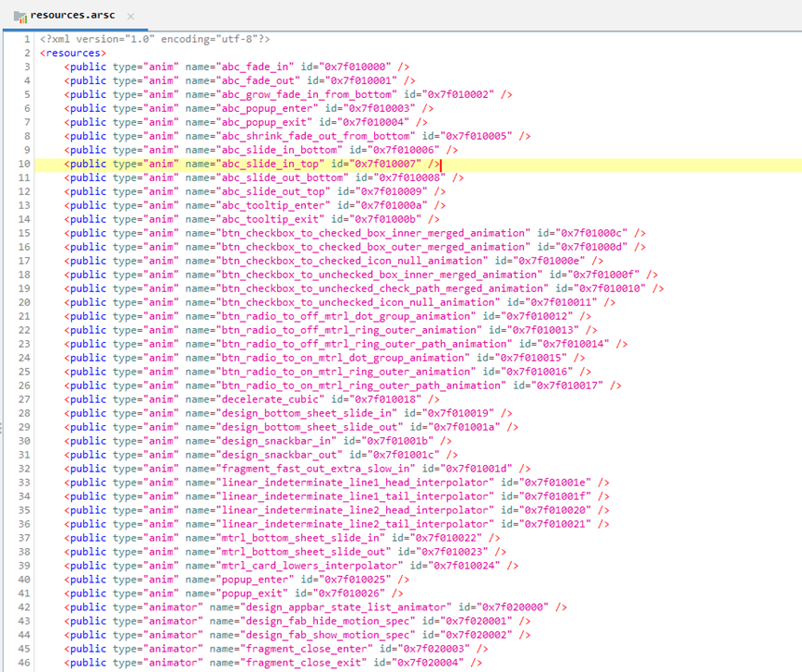Image resolution: width=802 pixels, height=672 pixels.
Task: Click the decelerate_cubic name
Action: coord(270,399)
